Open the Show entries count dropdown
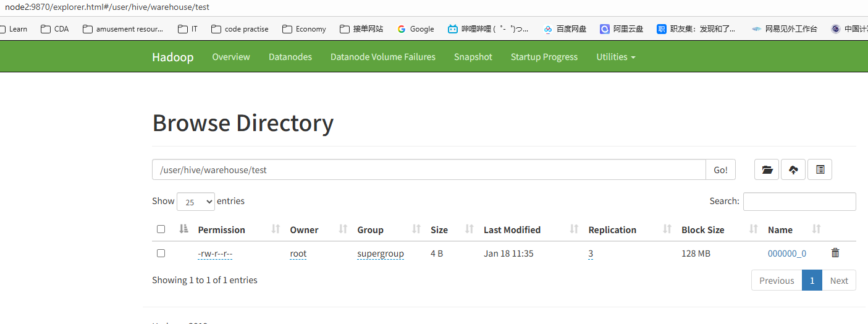The image size is (868, 324). point(196,202)
